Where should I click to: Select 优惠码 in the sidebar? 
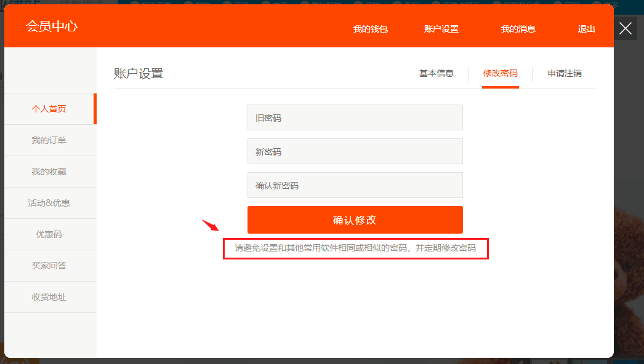click(49, 234)
